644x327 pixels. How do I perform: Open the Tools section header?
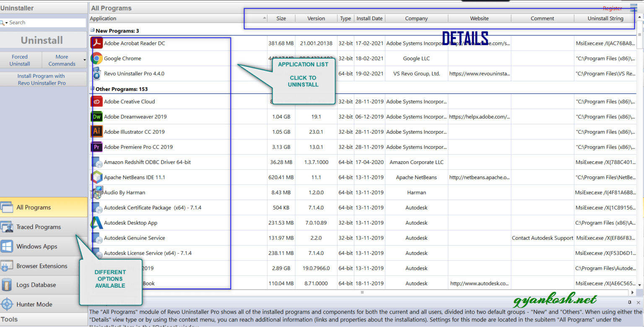coord(44,319)
